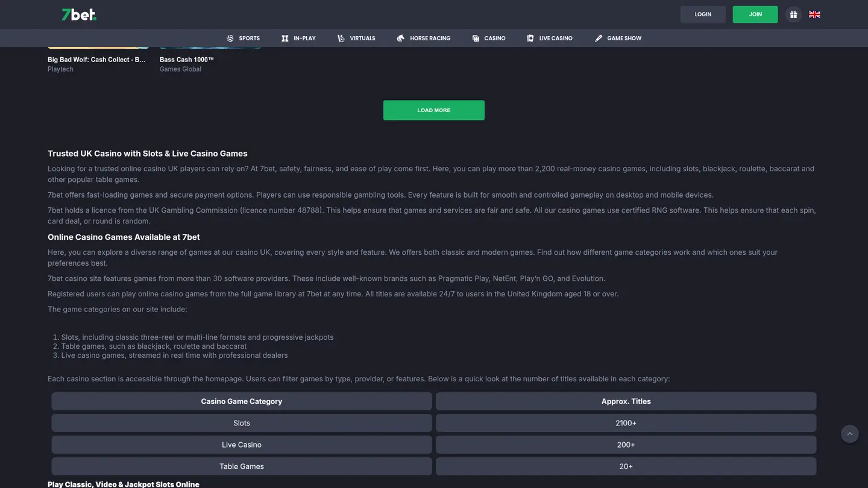Click the 200+ table cell
The image size is (868, 488).
pyautogui.click(x=626, y=445)
